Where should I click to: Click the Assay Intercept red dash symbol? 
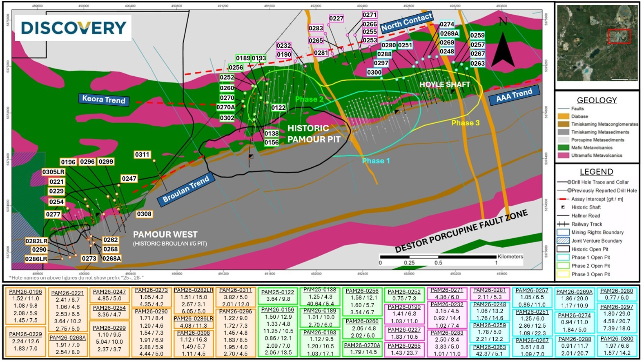tap(563, 199)
